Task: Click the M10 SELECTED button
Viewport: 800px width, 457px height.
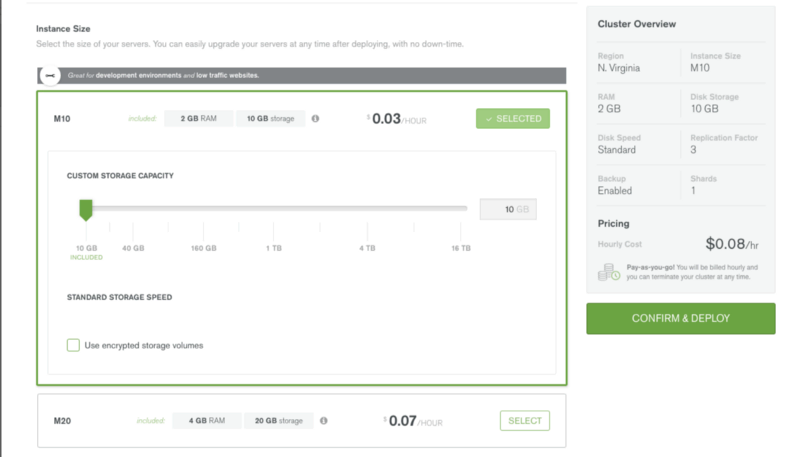Action: coord(513,118)
